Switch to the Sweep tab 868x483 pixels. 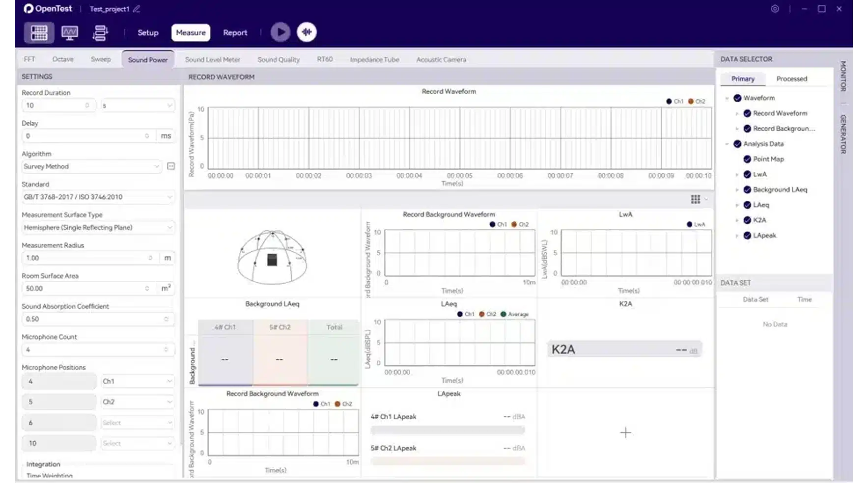[101, 59]
